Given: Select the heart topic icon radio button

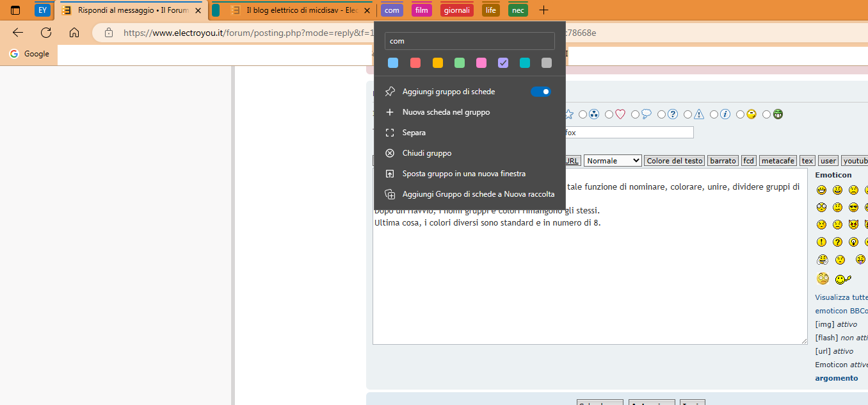Looking at the screenshot, I should tap(609, 115).
